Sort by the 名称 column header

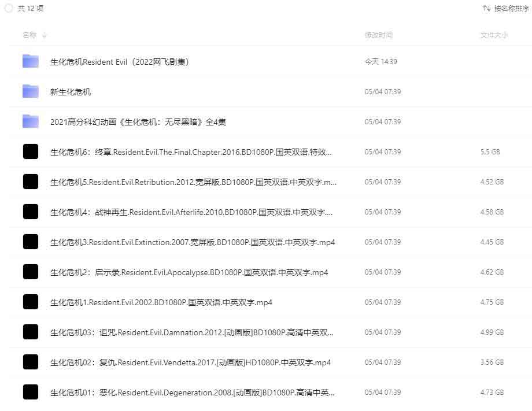[29, 35]
